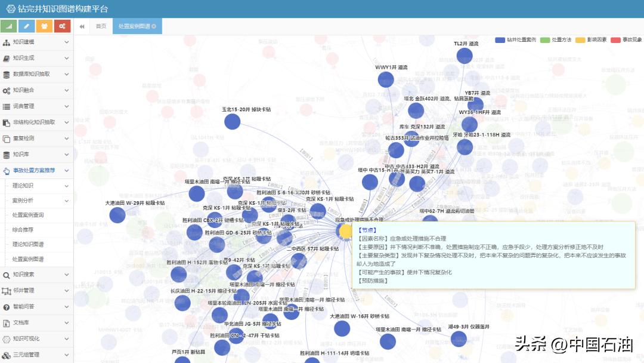644x363 pixels.
Task: Click the book icon beside 知识生成
Action: pyautogui.click(x=6, y=59)
